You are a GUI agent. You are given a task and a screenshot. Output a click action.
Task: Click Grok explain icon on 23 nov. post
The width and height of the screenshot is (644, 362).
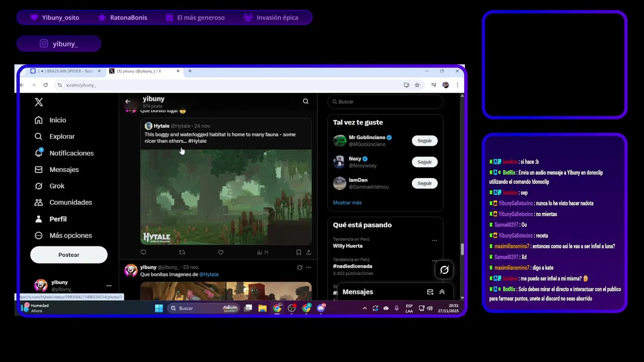pos(300,267)
